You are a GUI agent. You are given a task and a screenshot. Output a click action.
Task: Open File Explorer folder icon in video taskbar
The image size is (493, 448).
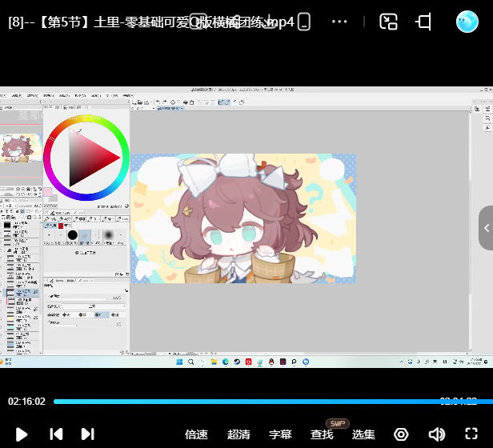tap(214, 362)
